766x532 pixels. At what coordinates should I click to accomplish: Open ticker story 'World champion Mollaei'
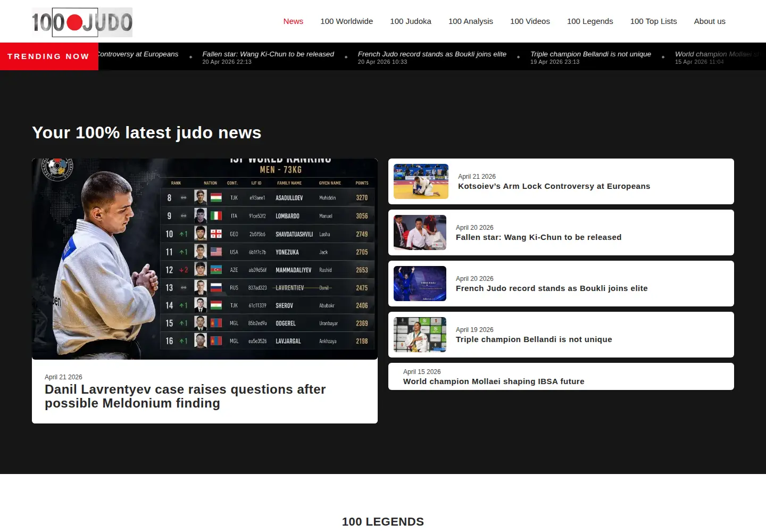[x=718, y=54]
